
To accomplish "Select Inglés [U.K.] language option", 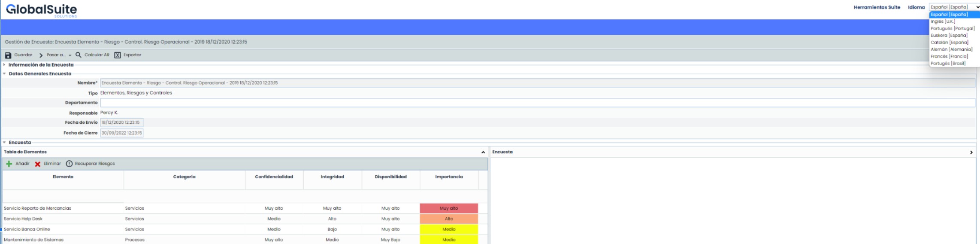I will 943,21.
